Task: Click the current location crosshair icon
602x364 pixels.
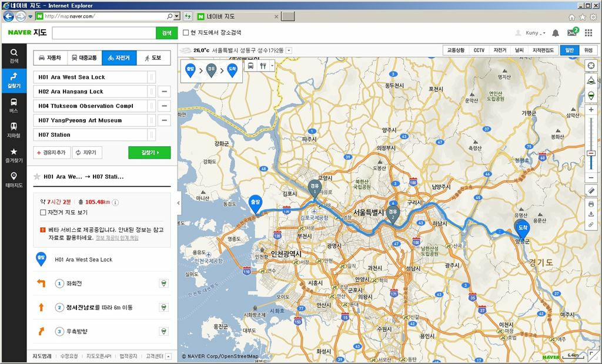Action: pyautogui.click(x=591, y=66)
